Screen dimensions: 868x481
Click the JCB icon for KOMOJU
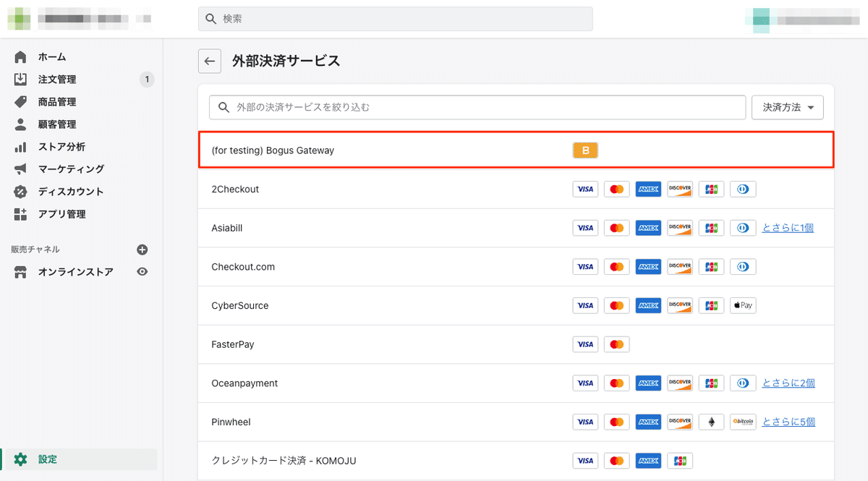[x=680, y=461]
